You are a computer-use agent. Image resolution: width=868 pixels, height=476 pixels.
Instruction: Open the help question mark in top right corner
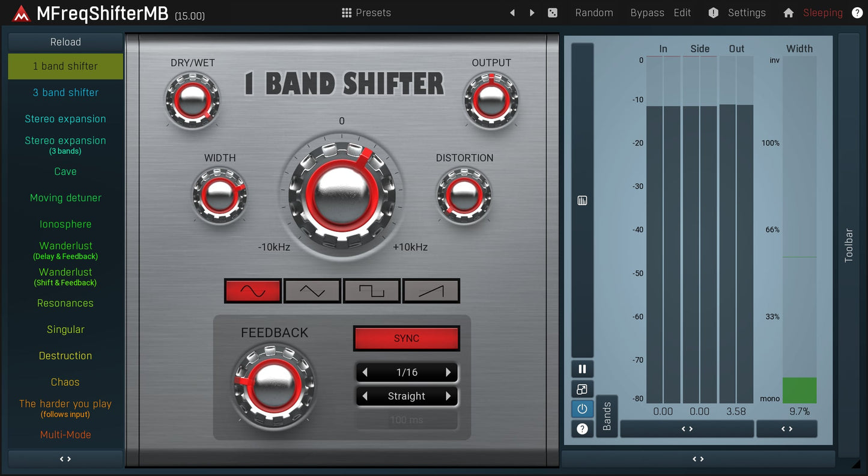pyautogui.click(x=857, y=13)
